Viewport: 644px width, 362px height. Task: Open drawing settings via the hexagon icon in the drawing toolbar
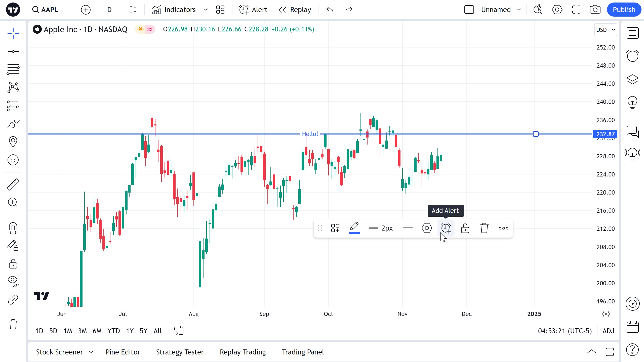427,228
